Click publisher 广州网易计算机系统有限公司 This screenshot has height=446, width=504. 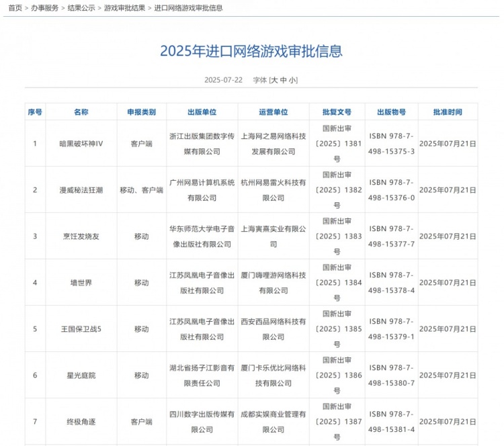pos(202,190)
